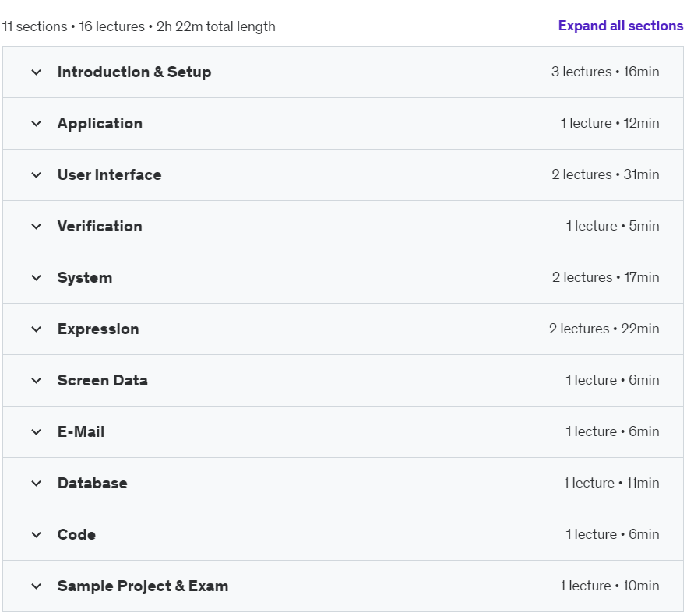The width and height of the screenshot is (687, 616).
Task: Click the Expand all sections link
Action: [x=620, y=26]
